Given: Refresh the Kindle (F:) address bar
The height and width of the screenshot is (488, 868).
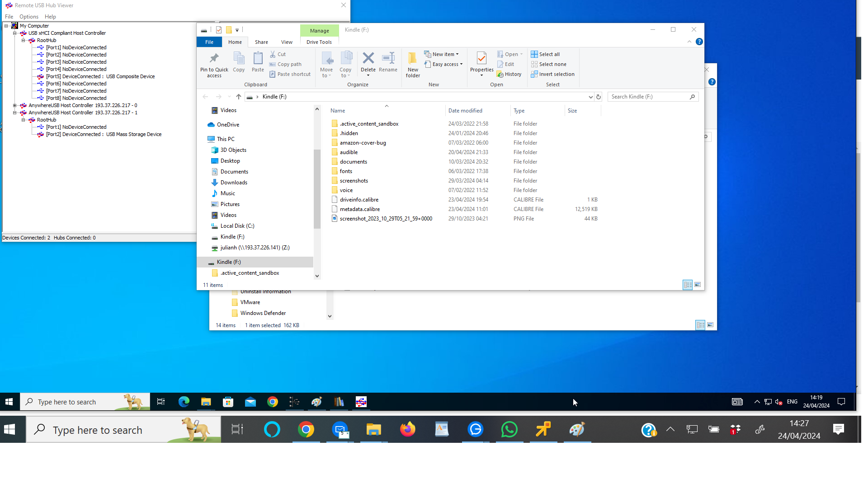Looking at the screenshot, I should coord(599,97).
